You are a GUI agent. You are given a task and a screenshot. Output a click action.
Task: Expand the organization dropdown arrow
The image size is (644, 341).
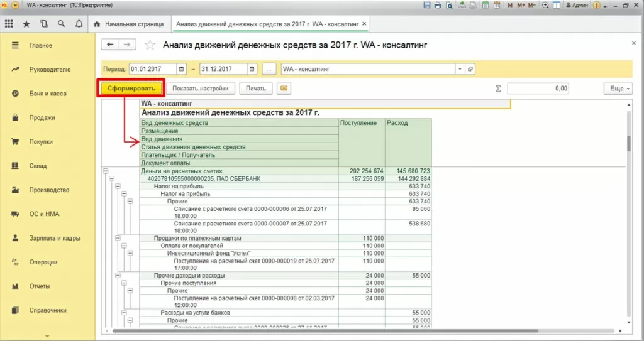460,69
